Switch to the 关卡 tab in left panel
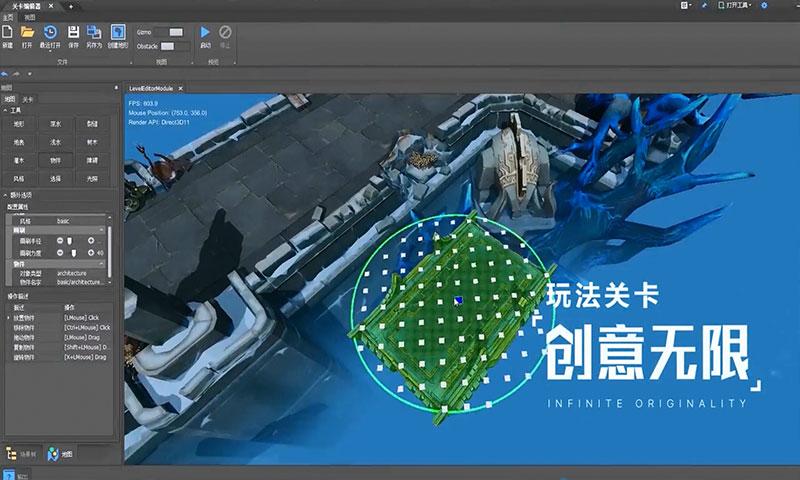The height and width of the screenshot is (480, 800). point(28,99)
